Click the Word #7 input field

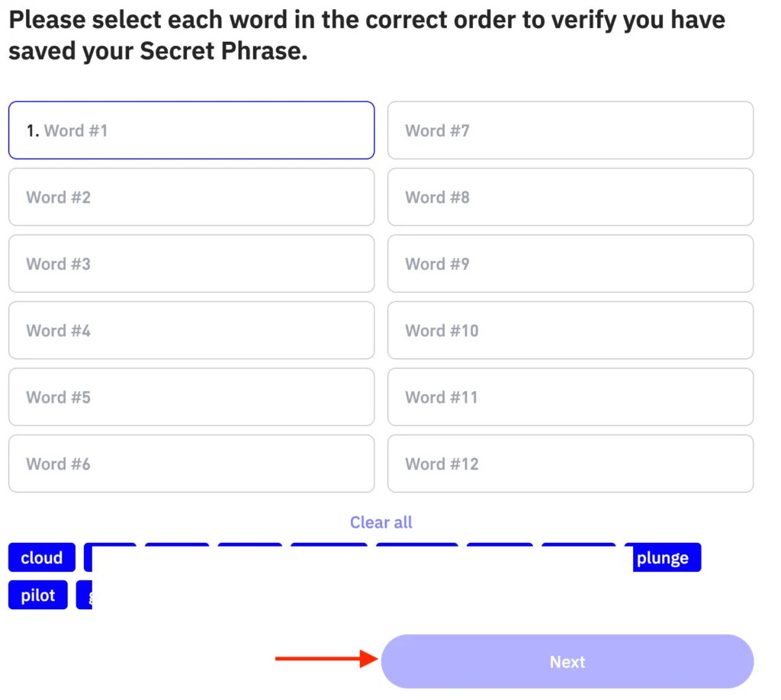click(570, 130)
